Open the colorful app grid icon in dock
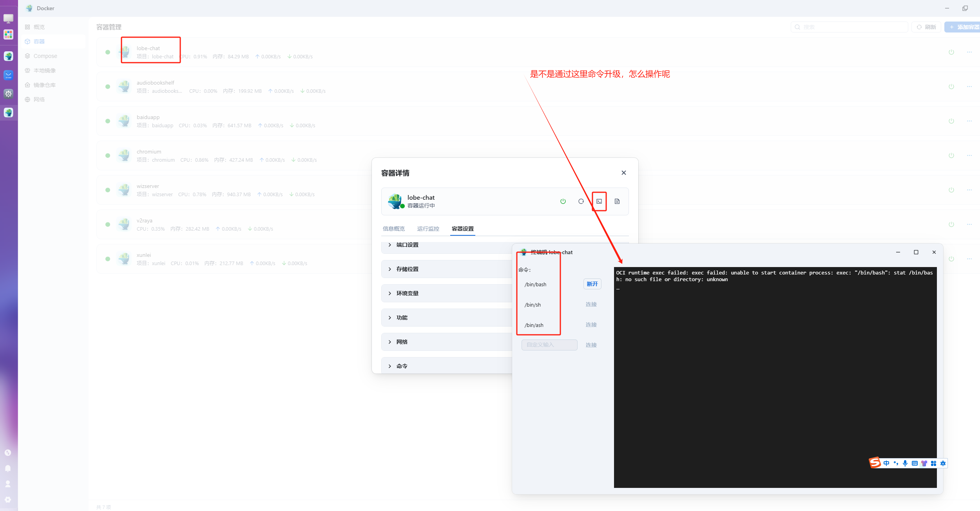Screen dimensions: 980x511 click(x=8, y=34)
